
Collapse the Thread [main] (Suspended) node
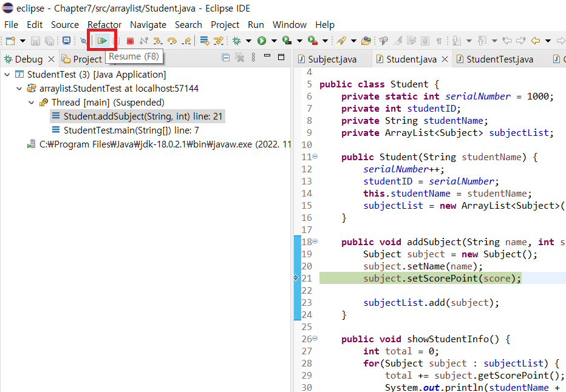(x=32, y=103)
